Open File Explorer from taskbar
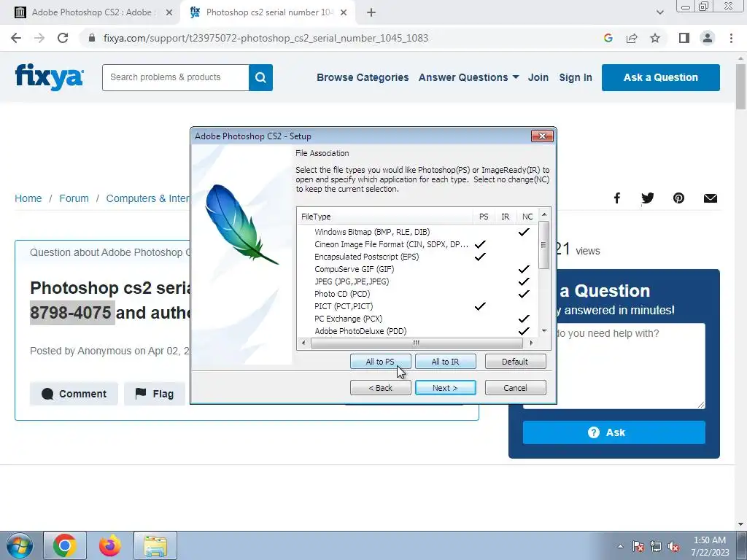 [x=155, y=545]
